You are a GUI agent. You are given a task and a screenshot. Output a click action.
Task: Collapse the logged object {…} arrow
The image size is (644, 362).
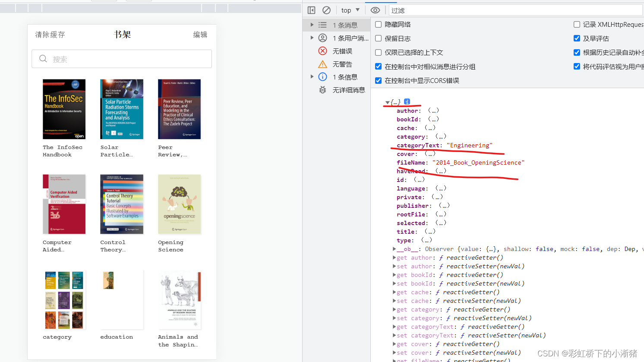tap(387, 102)
